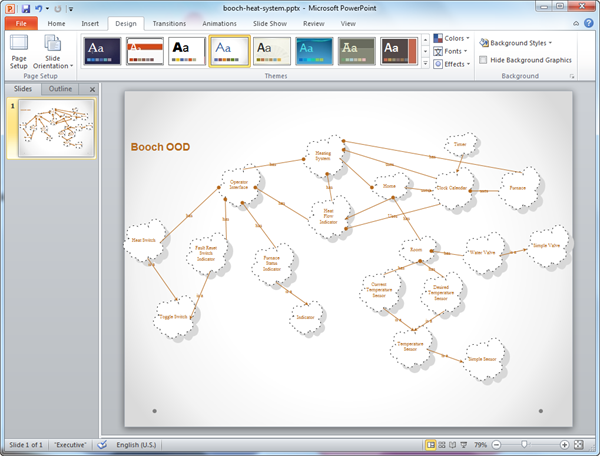Switch to the Slide Show ribbon tab

[270, 23]
